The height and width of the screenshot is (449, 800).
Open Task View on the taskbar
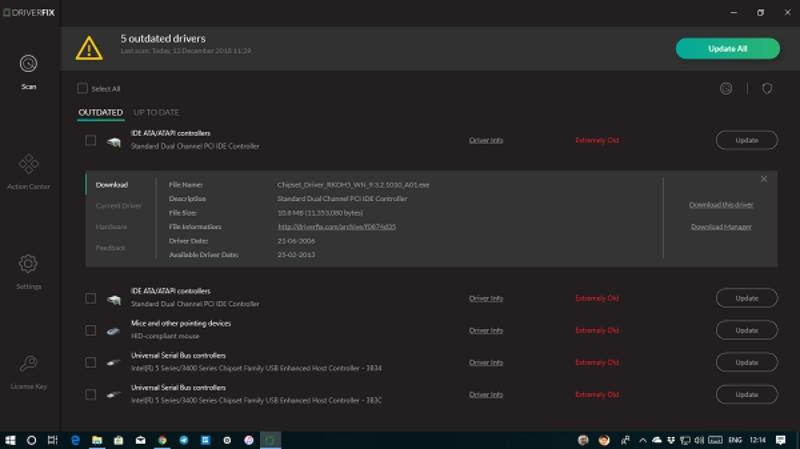pyautogui.click(x=53, y=440)
